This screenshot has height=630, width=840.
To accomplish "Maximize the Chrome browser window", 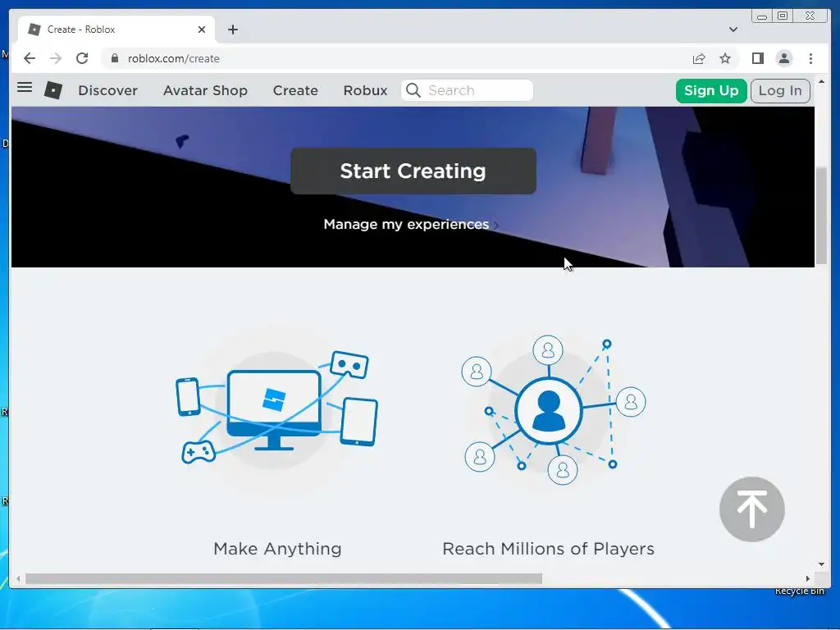I will (x=783, y=16).
